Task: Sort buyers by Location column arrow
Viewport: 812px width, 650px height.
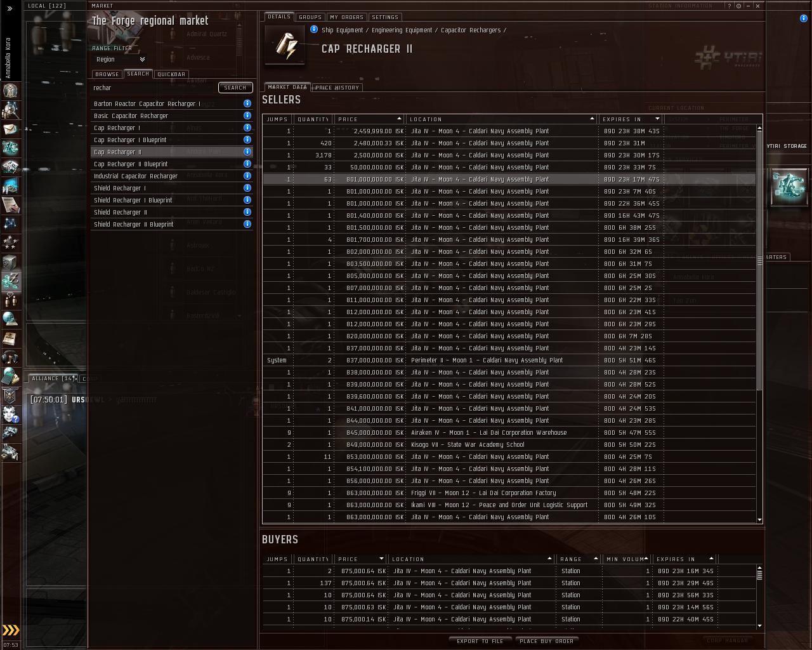Action: pyautogui.click(x=549, y=559)
